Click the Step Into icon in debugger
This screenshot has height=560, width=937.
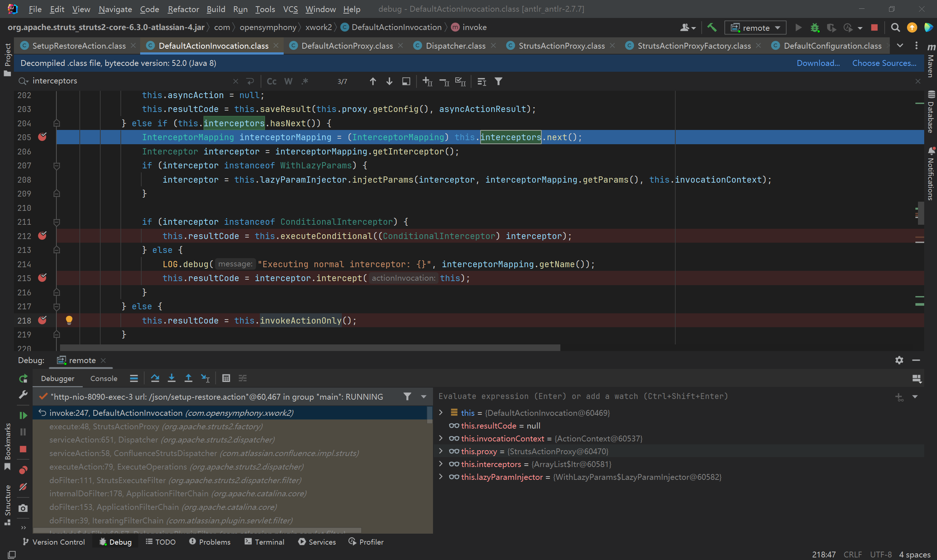tap(172, 378)
